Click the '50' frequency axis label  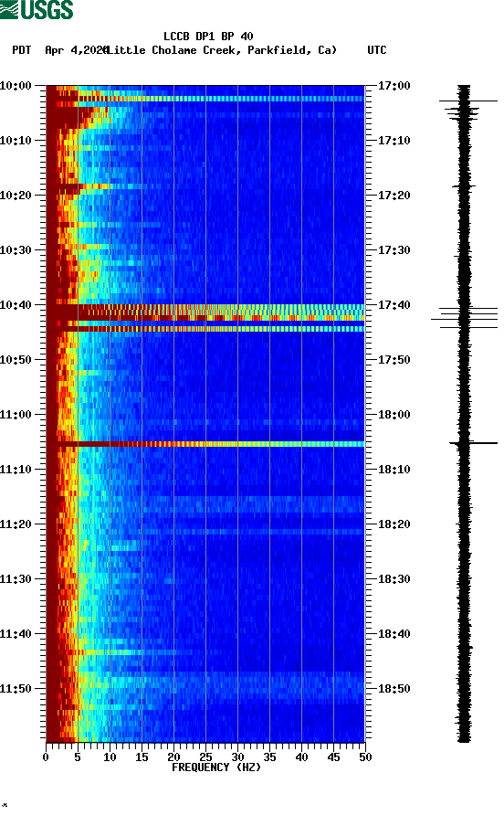pyautogui.click(x=365, y=757)
